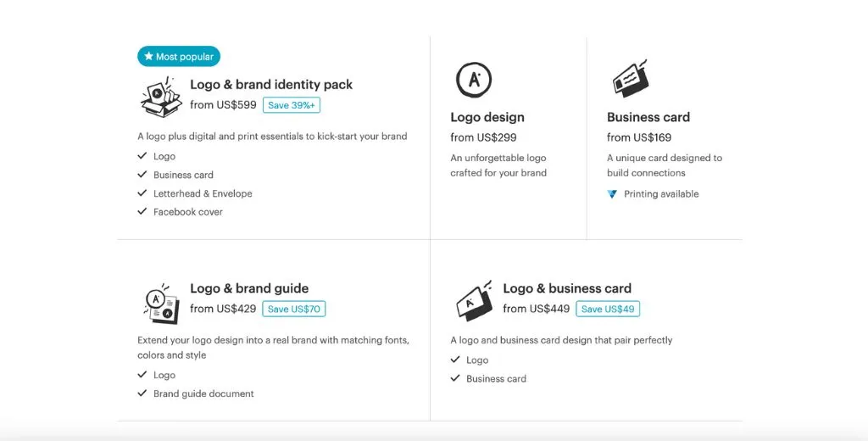Click the from US$299 price text
The width and height of the screenshot is (868, 441).
click(x=483, y=137)
